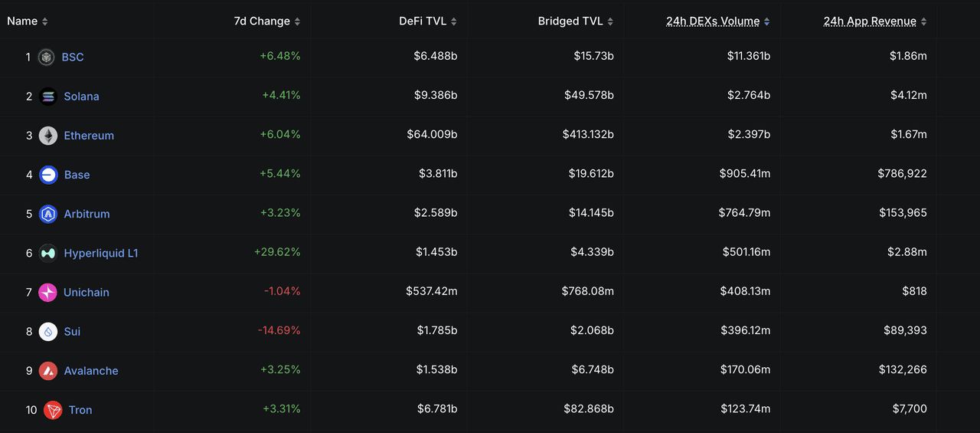Sort by DeFi TVL column arrows
This screenshot has width=980, height=433.
pos(454,21)
